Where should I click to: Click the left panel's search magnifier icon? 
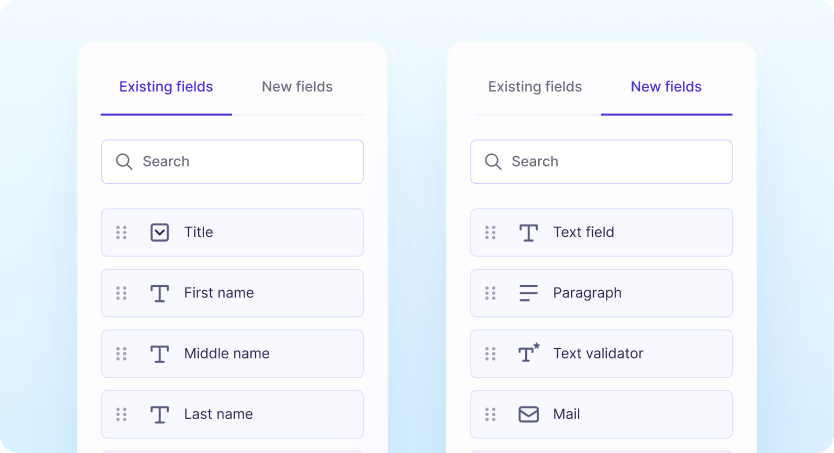tap(124, 161)
